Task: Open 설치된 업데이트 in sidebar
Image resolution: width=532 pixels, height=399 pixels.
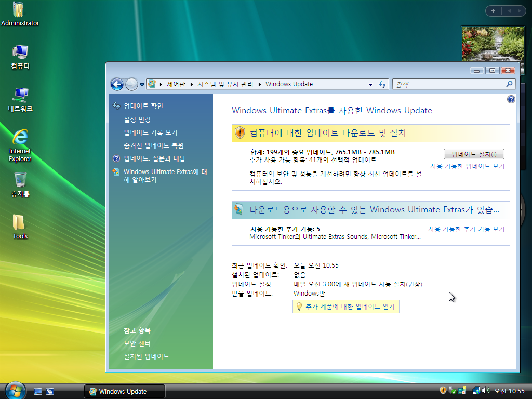Action: point(147,356)
